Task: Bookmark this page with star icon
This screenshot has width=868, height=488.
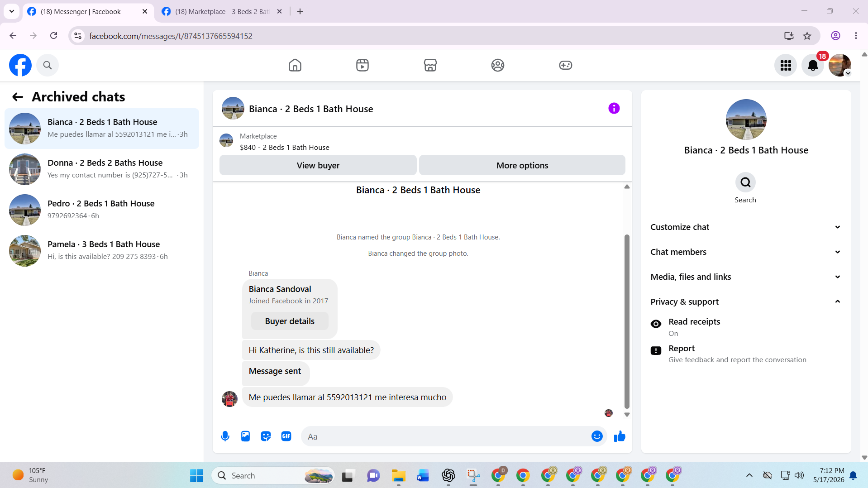Action: click(x=807, y=36)
